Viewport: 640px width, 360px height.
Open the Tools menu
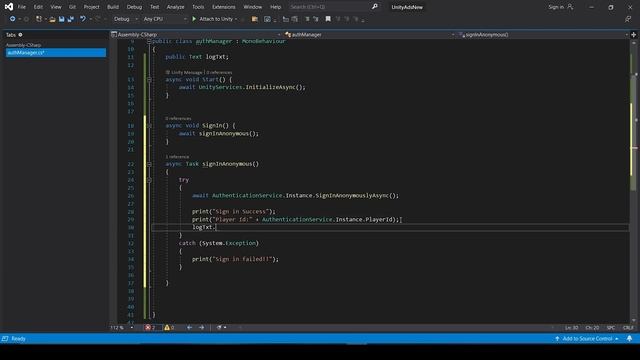pos(198,7)
